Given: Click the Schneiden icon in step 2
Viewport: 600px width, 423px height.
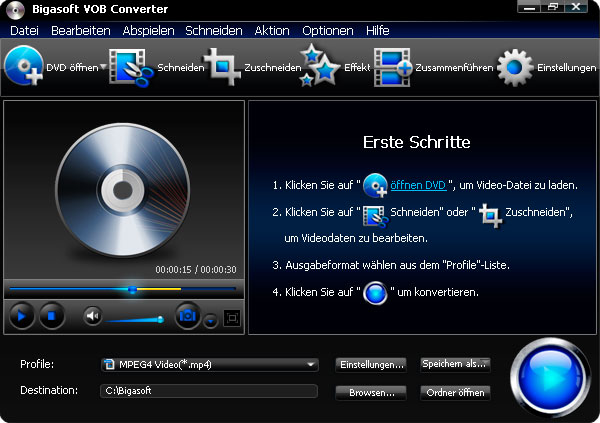Looking at the screenshot, I should [x=375, y=216].
